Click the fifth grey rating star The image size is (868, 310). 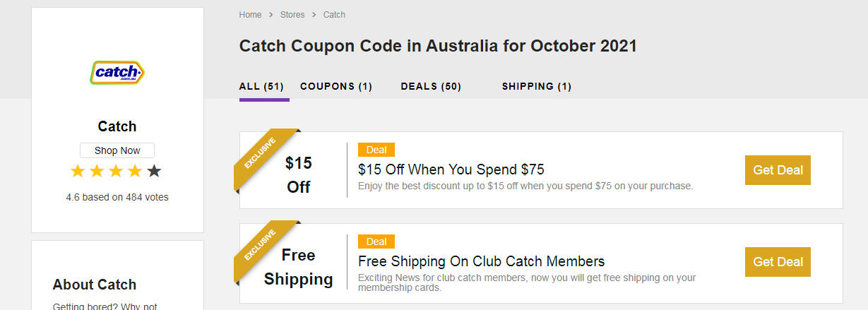pyautogui.click(x=154, y=171)
